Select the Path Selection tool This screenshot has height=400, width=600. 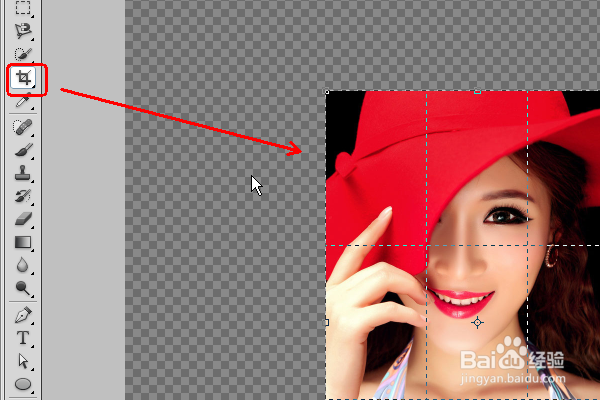23,361
